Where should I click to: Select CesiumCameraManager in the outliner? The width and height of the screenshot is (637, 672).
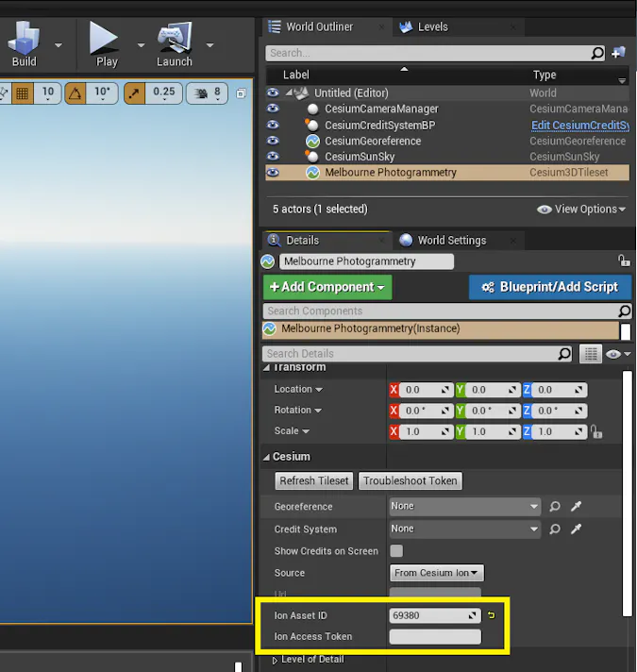pos(381,109)
